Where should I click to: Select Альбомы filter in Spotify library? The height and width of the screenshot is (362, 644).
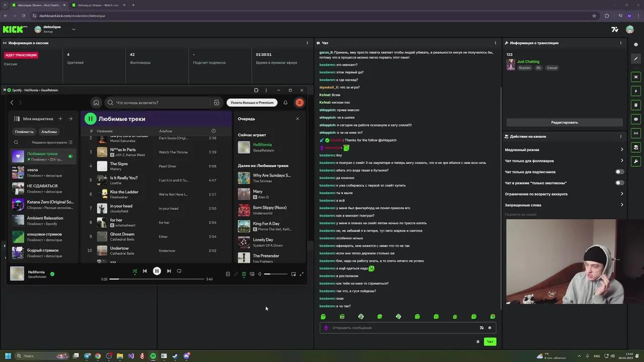pos(49,132)
